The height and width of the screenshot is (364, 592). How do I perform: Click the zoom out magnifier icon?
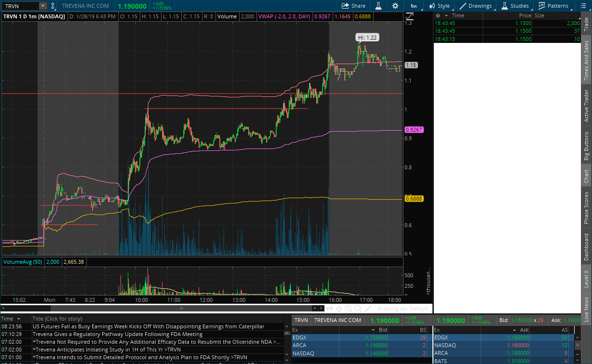tap(358, 309)
